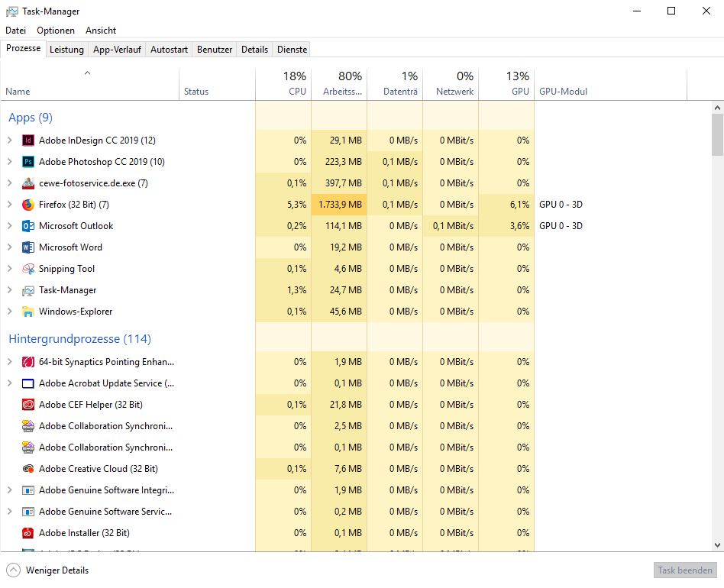
Task: Expand the Adobe InDesign process group
Action: point(10,140)
